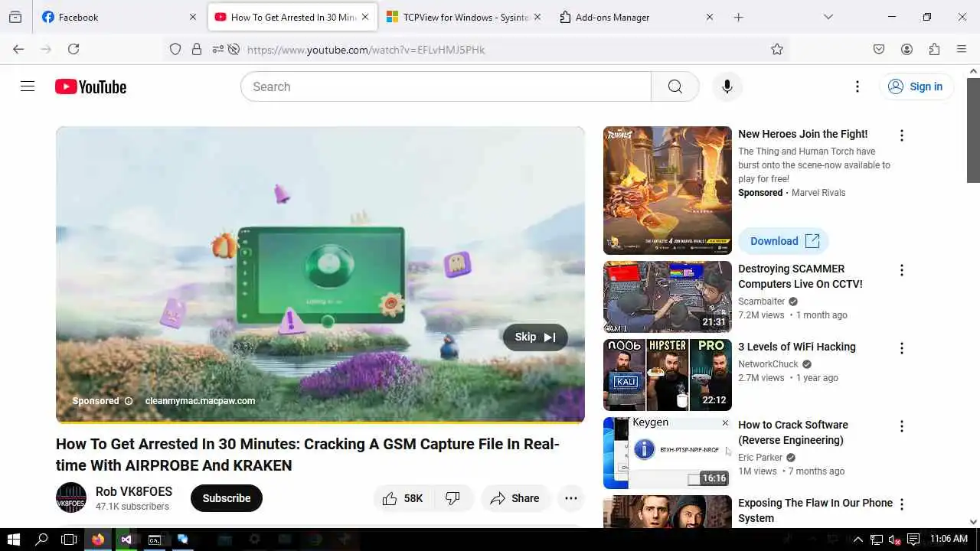Screen dimensions: 980x551
Task: Focus the YouTube search field
Action: pyautogui.click(x=446, y=86)
